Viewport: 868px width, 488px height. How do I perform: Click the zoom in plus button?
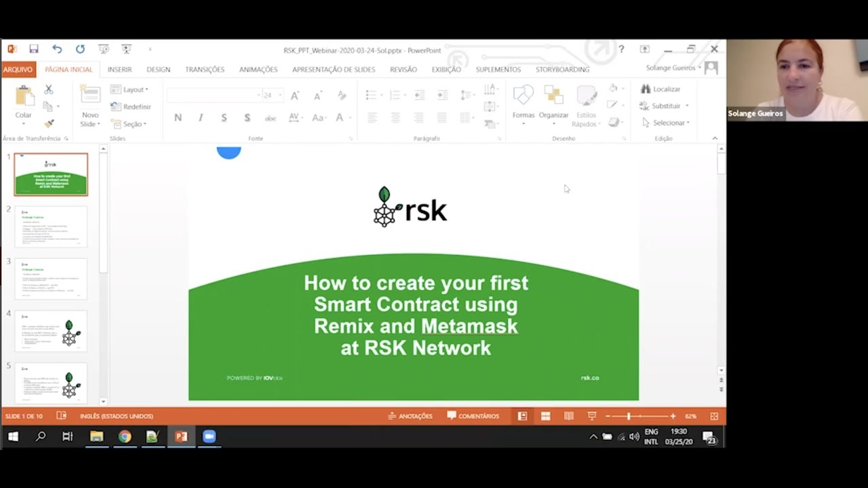[x=673, y=416]
